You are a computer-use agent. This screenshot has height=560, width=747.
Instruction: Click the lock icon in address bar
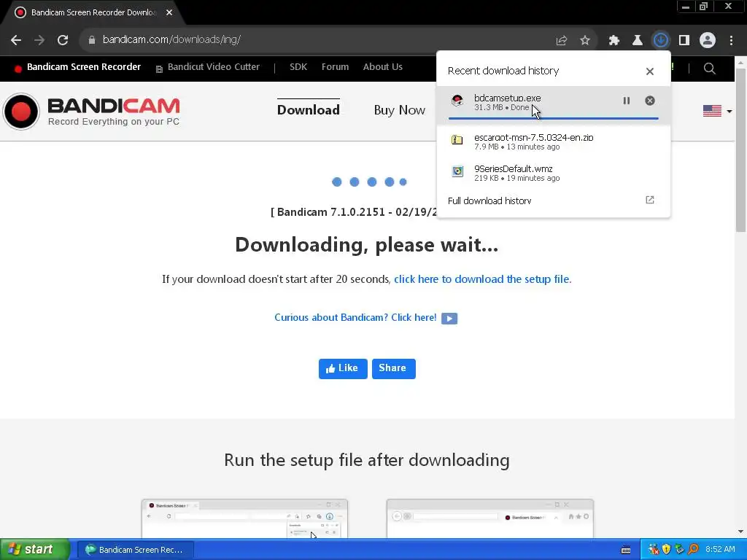point(92,40)
